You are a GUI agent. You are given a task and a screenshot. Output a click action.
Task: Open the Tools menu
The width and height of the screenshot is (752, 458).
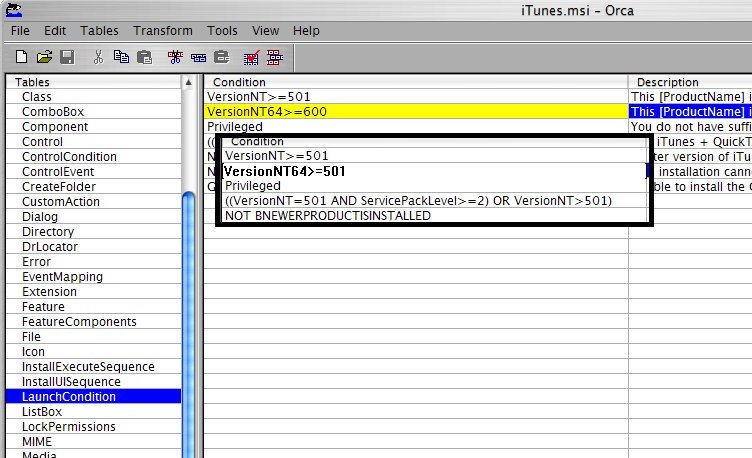223,31
